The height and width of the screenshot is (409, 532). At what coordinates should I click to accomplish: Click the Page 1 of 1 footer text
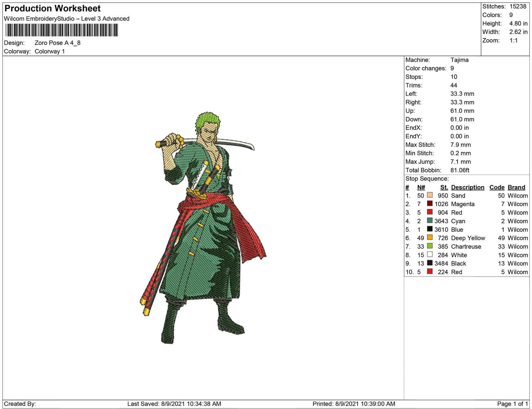click(512, 404)
